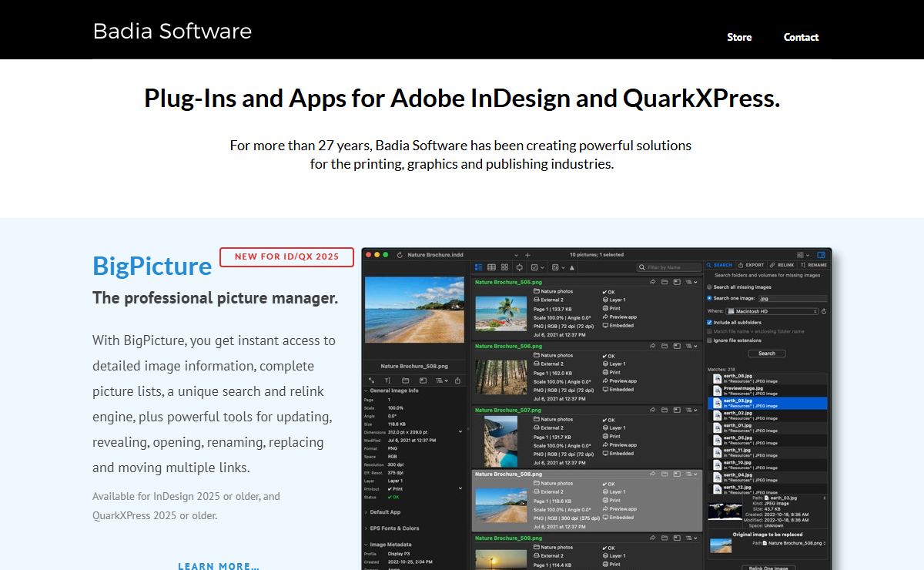Open the Store page

click(x=739, y=37)
